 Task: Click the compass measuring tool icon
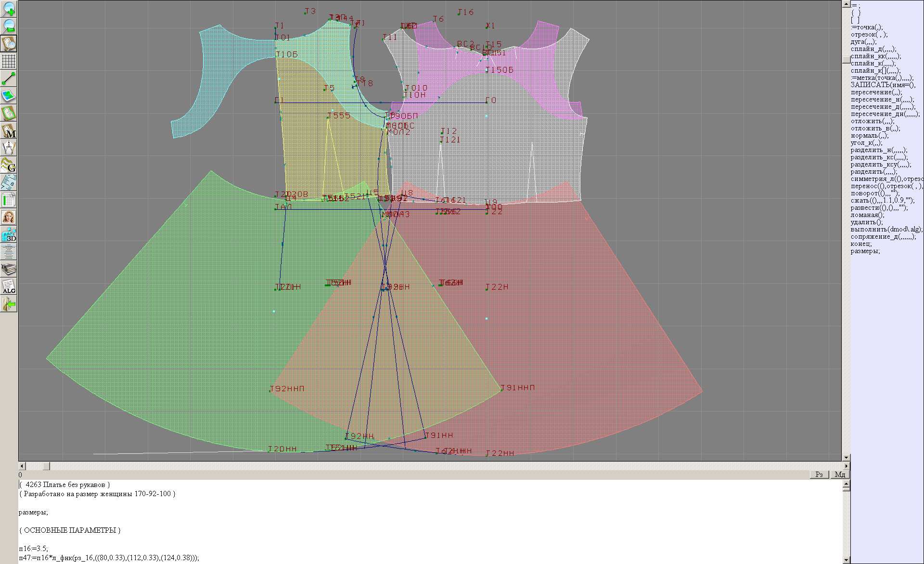[x=9, y=148]
